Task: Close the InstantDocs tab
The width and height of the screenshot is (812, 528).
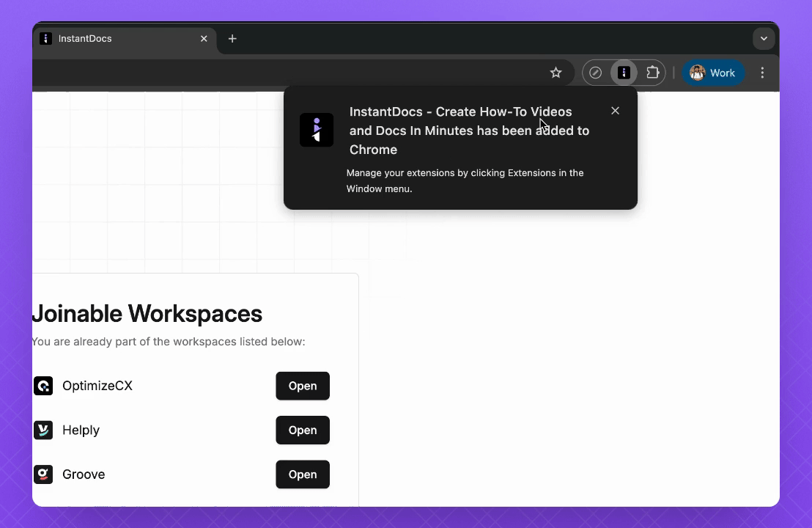Action: pos(204,39)
